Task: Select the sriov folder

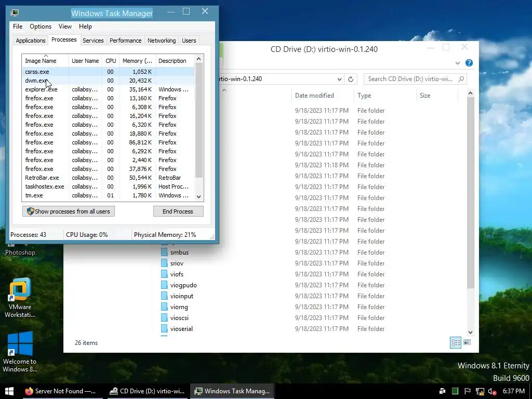Action: coord(172,263)
